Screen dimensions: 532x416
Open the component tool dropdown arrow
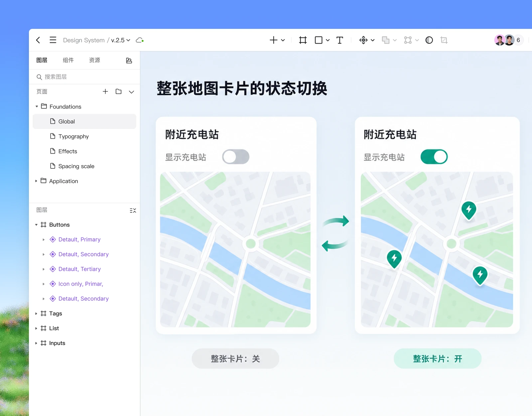[x=373, y=40]
